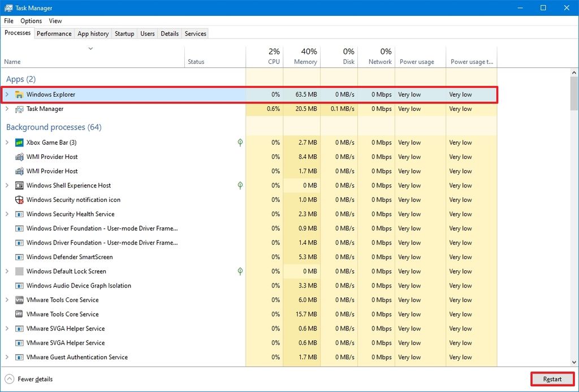Click the WMI Provider Host icon
Image resolution: width=579 pixels, height=392 pixels.
point(19,157)
